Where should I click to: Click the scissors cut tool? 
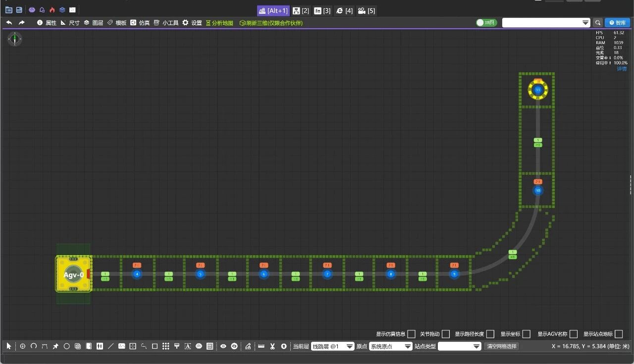tap(272, 346)
